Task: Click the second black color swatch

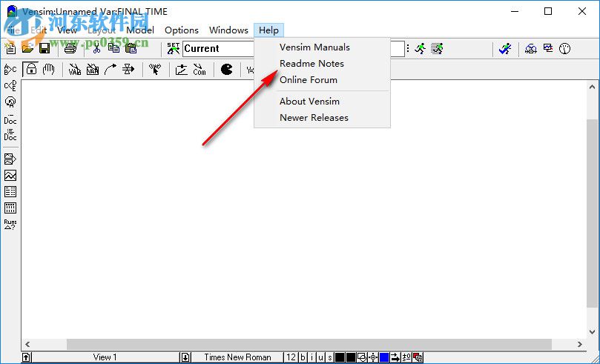Action: [351, 357]
